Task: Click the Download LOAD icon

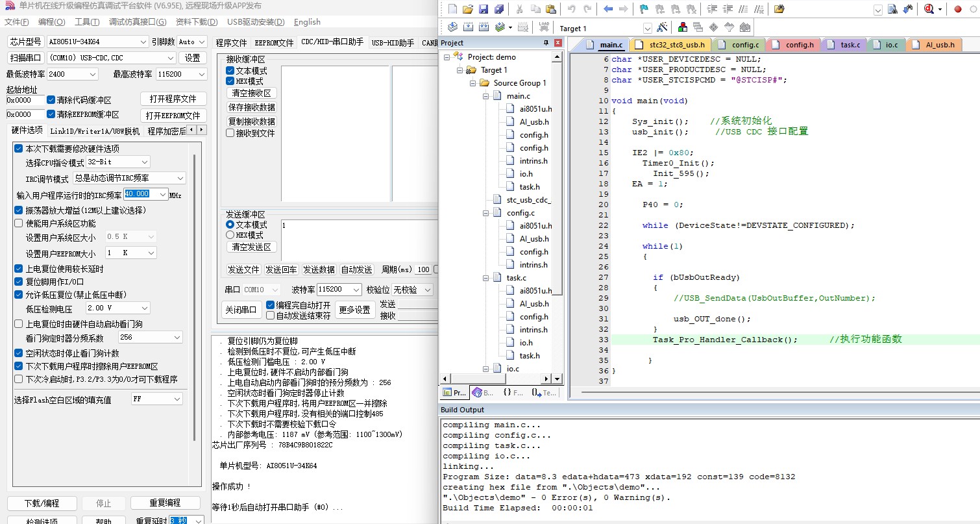Action: point(544,27)
